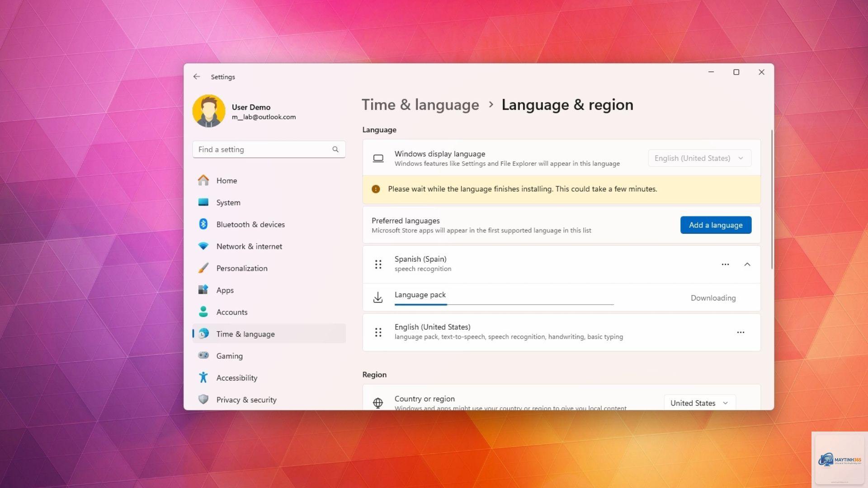The height and width of the screenshot is (488, 868).
Task: Open Accessibility settings
Action: [269, 378]
